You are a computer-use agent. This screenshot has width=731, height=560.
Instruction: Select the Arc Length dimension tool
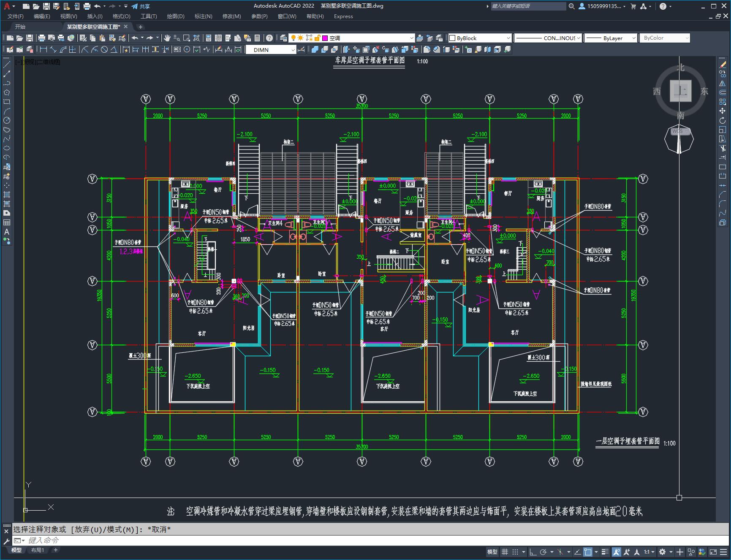click(x=63, y=50)
